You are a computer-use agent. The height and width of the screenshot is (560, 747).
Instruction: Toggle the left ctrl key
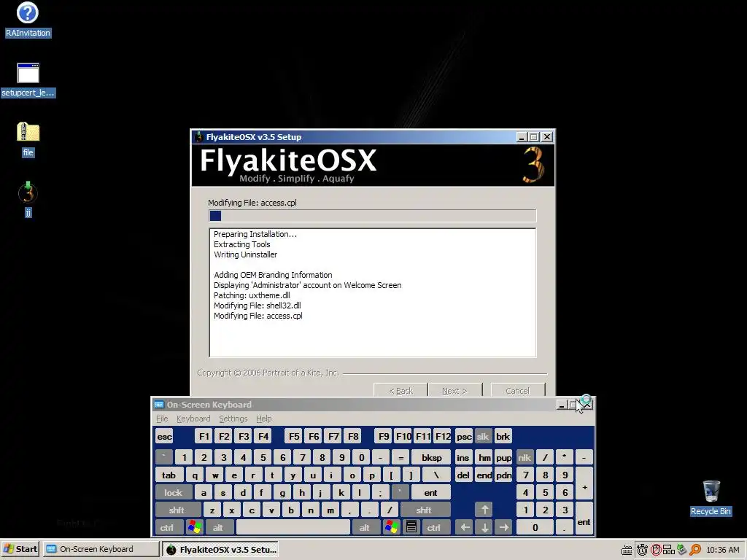point(169,527)
